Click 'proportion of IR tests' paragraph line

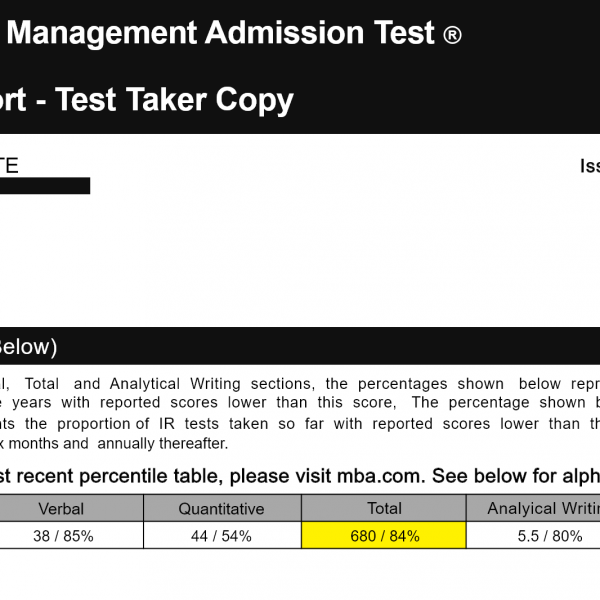150,423
